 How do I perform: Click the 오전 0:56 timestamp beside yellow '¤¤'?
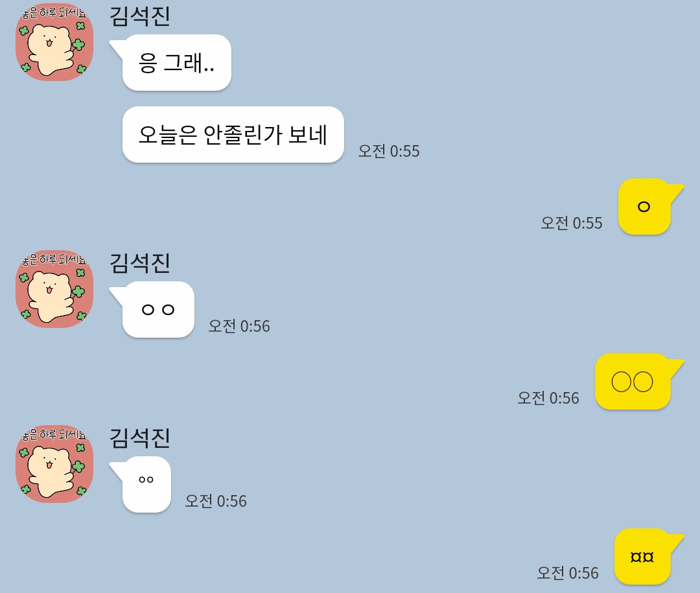(568, 573)
